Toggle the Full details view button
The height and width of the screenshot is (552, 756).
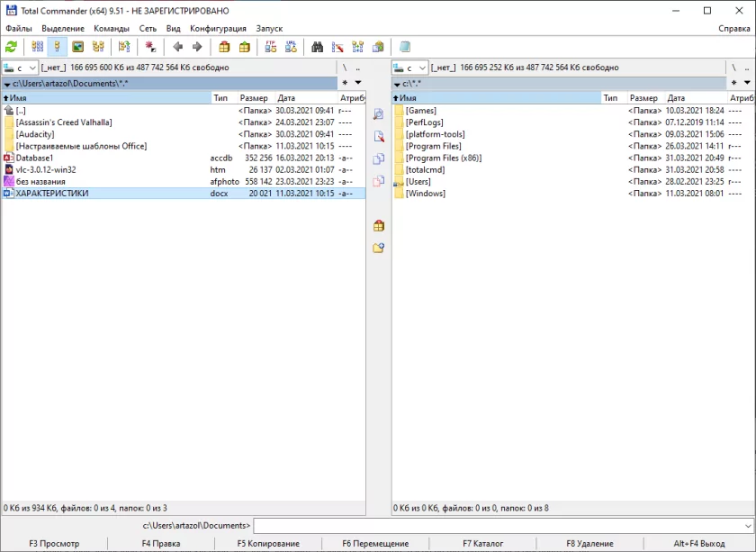click(58, 47)
